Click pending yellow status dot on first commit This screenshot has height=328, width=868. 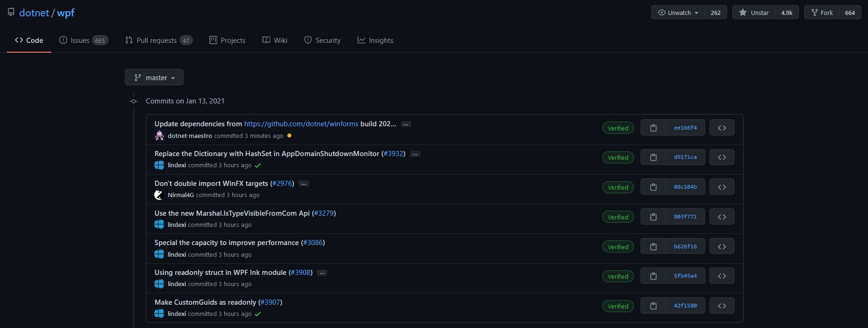pyautogui.click(x=289, y=136)
